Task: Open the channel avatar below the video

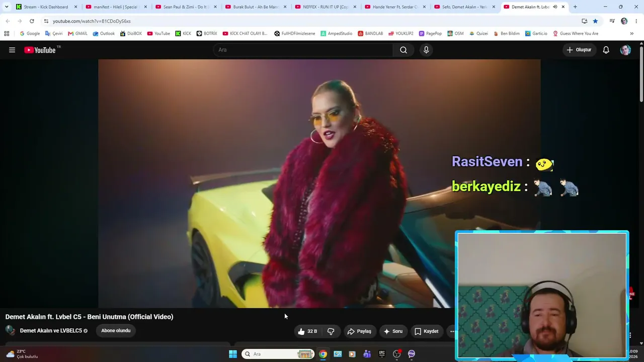Action: click(10, 330)
